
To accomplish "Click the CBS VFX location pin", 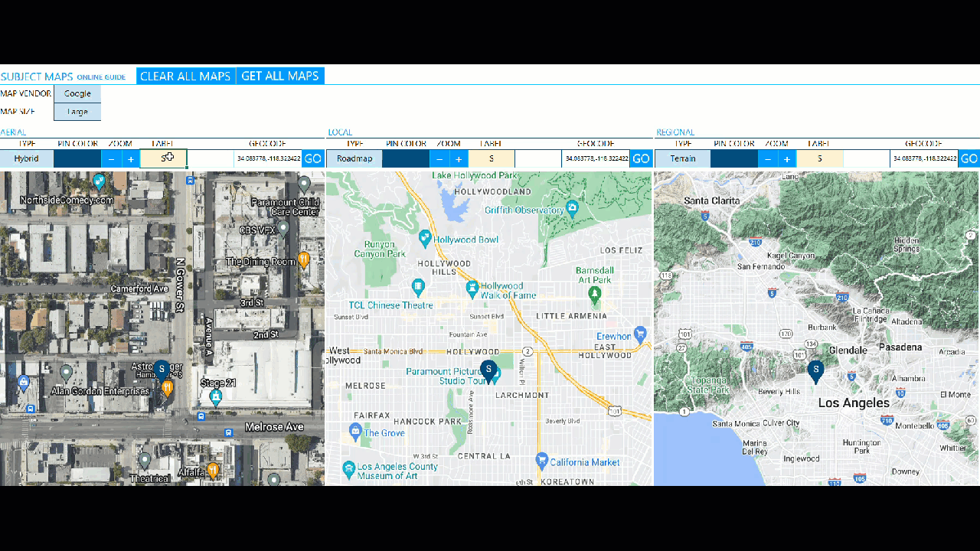I will point(283,229).
